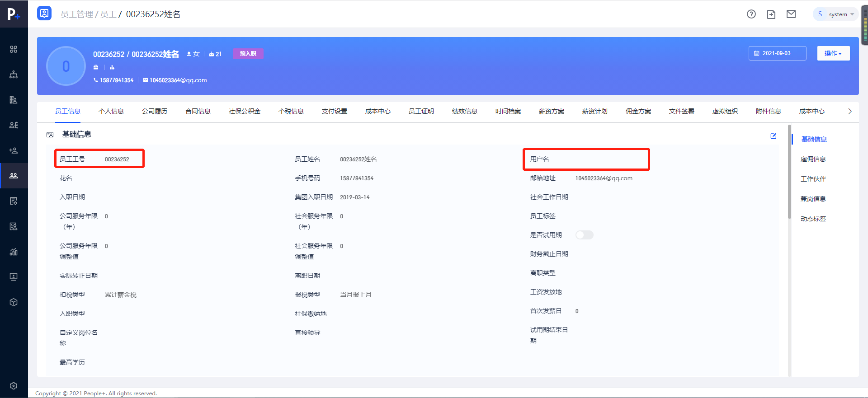Open the mail envelope icon in header
This screenshot has height=398, width=868.
tap(791, 14)
